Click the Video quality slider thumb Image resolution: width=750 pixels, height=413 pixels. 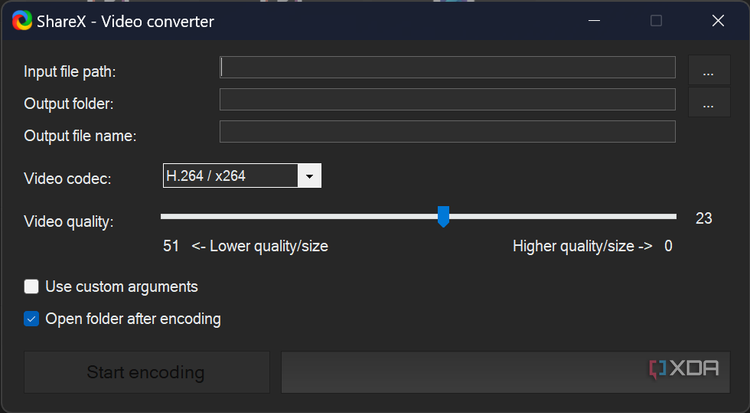pyautogui.click(x=443, y=216)
